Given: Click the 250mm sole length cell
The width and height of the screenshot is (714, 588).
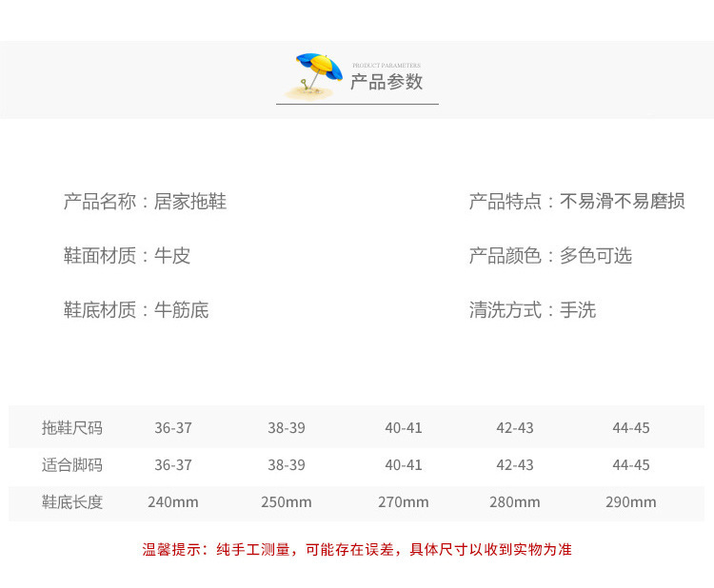Looking at the screenshot, I should [x=287, y=502].
